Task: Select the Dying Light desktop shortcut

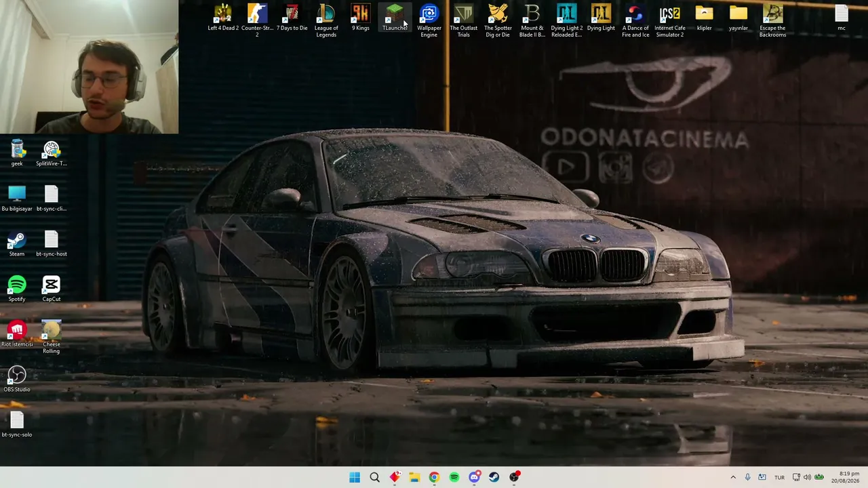Action: point(601,18)
